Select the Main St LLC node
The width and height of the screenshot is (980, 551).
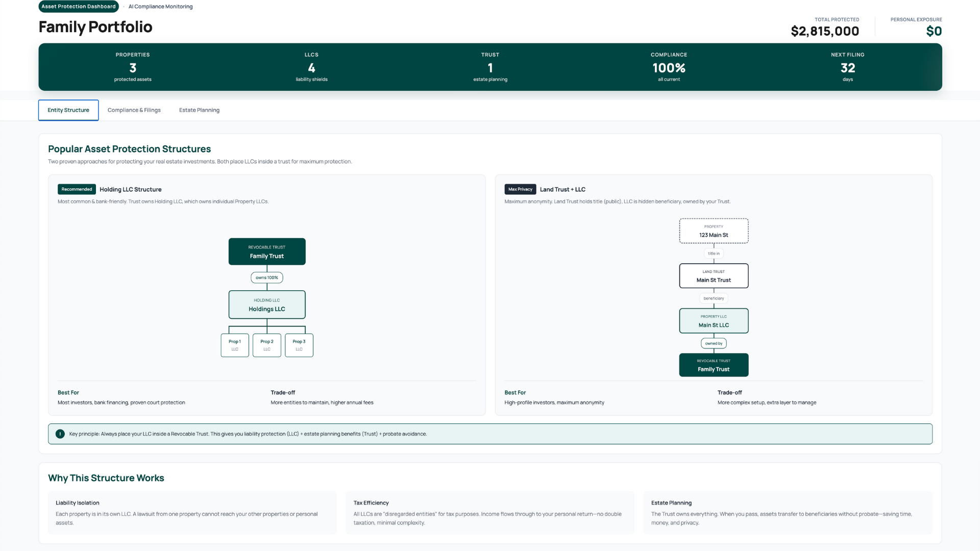(x=714, y=321)
